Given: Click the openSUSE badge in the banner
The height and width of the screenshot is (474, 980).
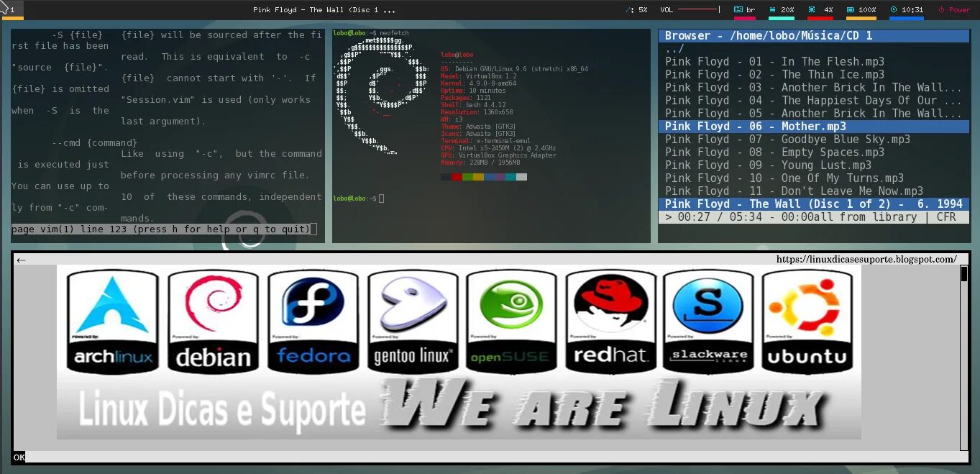Looking at the screenshot, I should pyautogui.click(x=511, y=320).
